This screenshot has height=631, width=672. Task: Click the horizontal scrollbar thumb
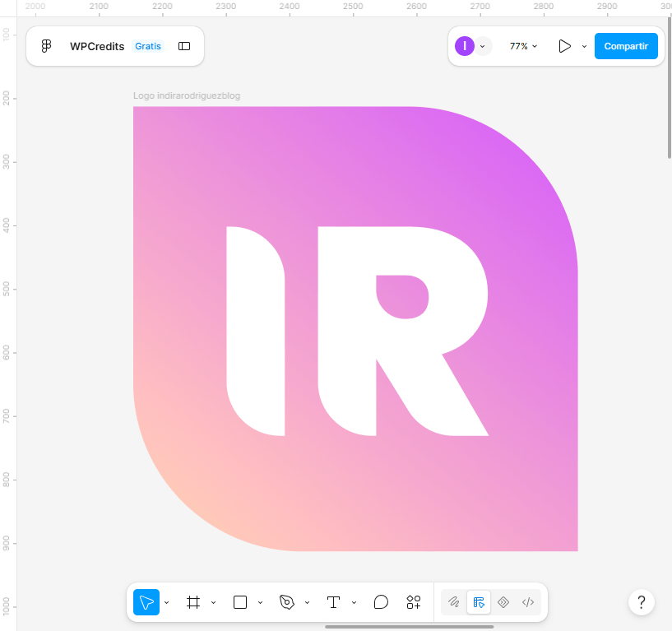coord(410,627)
